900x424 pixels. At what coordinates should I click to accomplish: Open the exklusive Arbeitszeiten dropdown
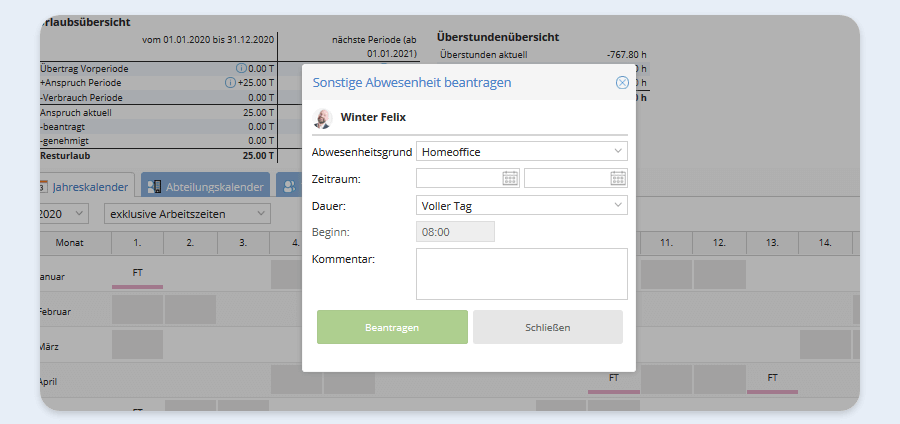[186, 213]
